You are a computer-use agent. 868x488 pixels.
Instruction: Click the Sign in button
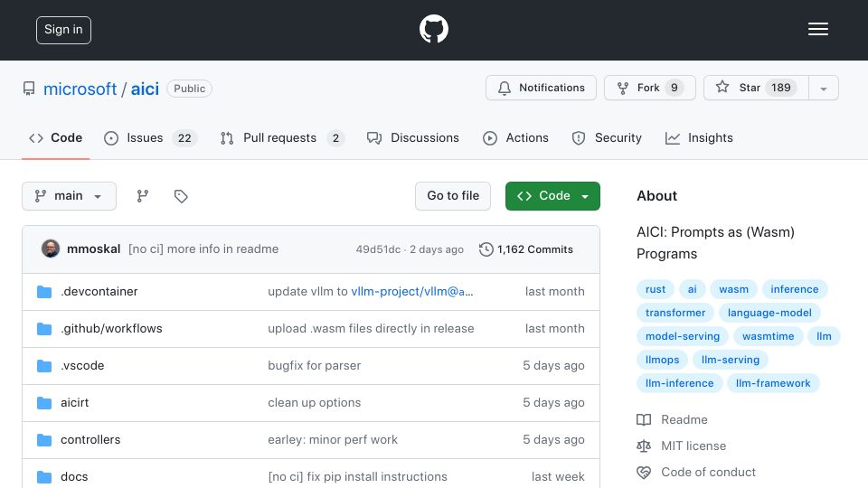[x=63, y=30]
